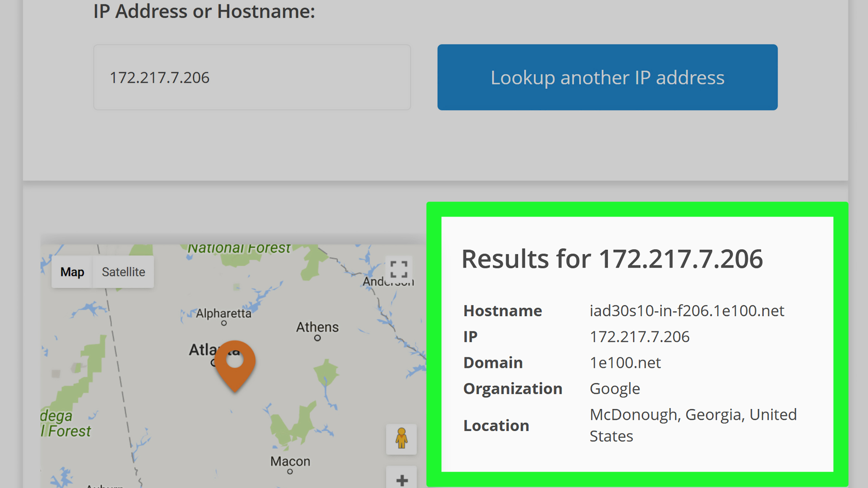
Task: Click the National Forest label on map
Action: [x=239, y=249]
